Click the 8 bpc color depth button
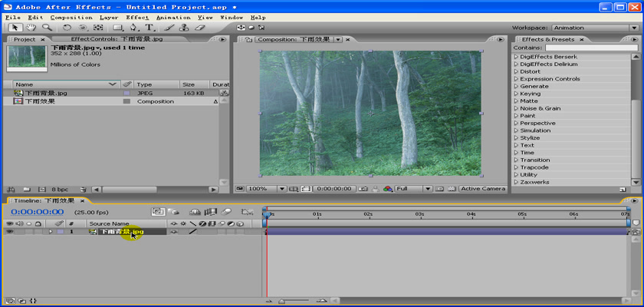The image size is (644, 307). pos(60,190)
